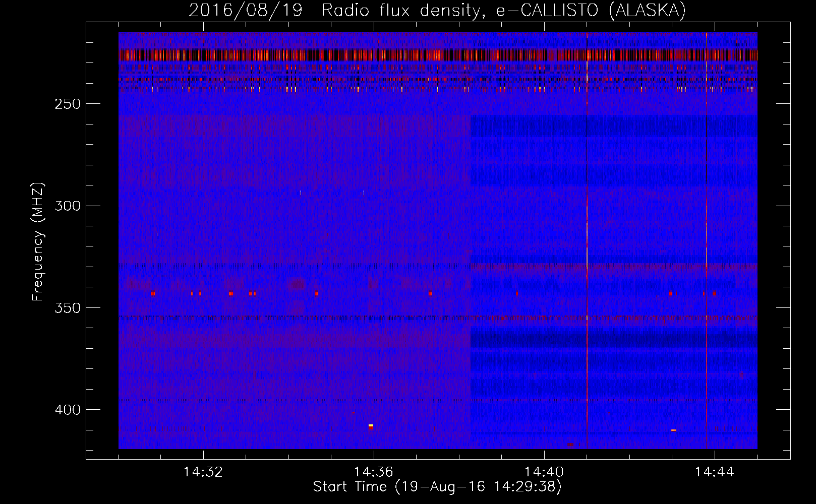Click the 14:32 time tick label
This screenshot has width=816, height=504.
(x=203, y=472)
